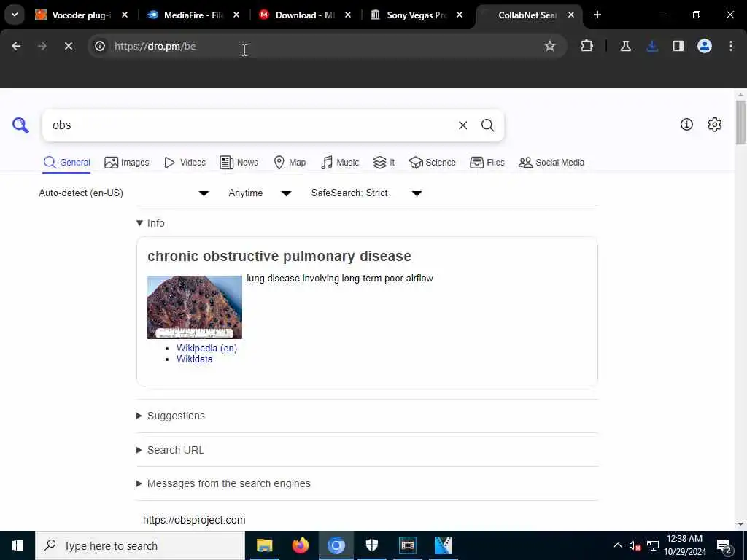Show hidden system tray icons
Screen dimensions: 747x560
coord(617,545)
